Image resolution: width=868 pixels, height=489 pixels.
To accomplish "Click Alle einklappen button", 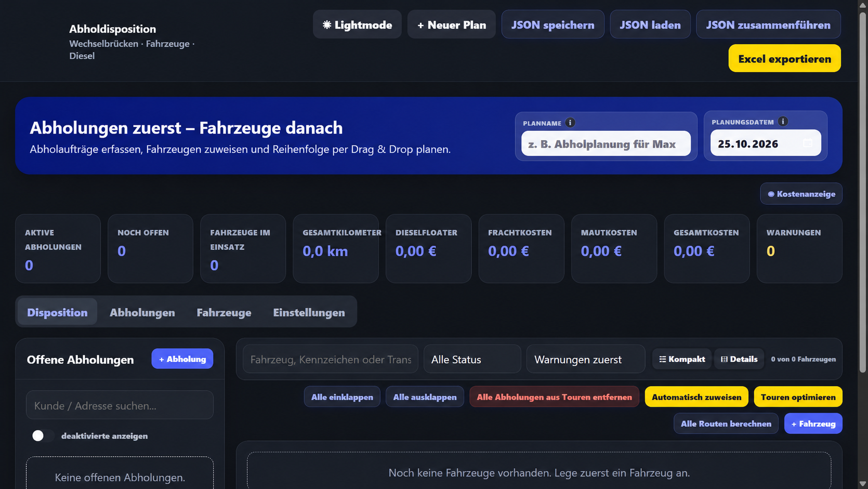I will click(342, 397).
